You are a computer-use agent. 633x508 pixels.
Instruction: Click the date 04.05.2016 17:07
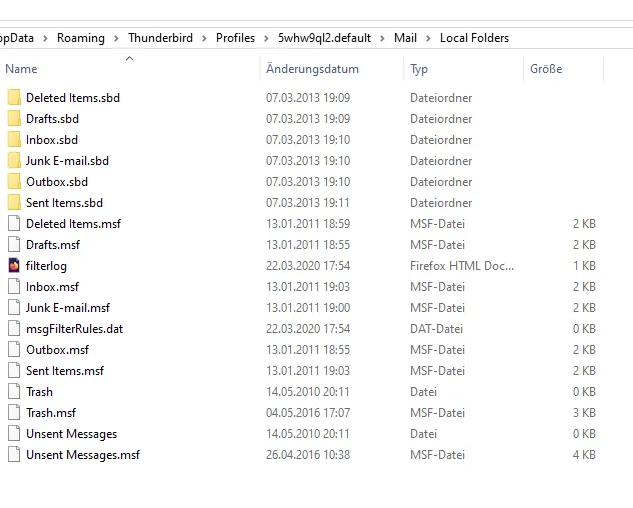click(308, 413)
